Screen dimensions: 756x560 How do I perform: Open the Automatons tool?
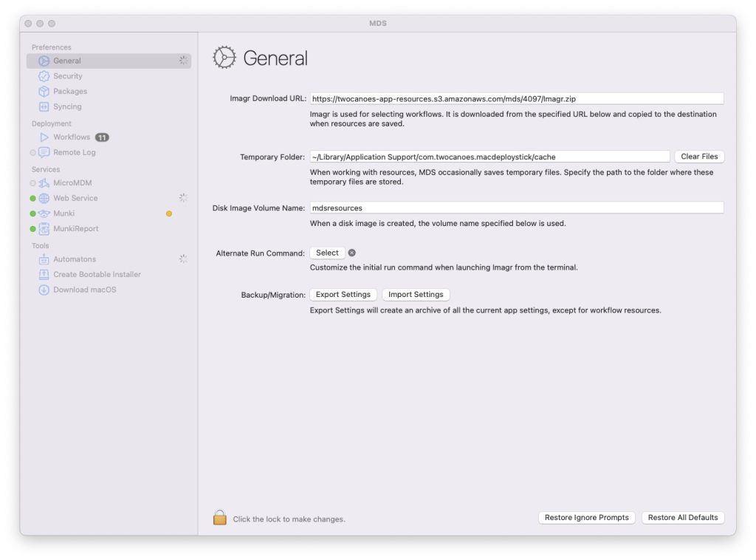pyautogui.click(x=109, y=259)
